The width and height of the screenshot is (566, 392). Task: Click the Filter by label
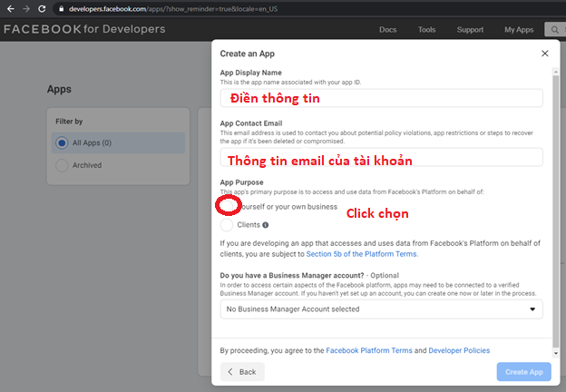click(69, 122)
